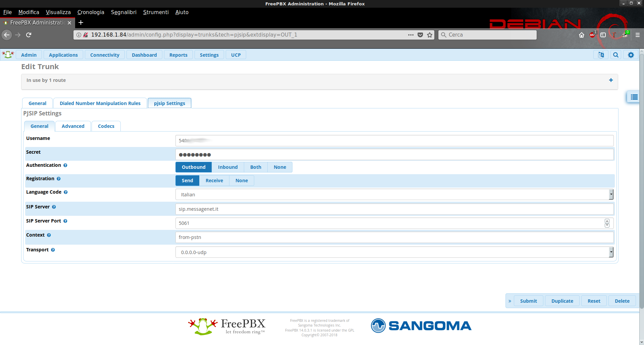Bookmark page with the star icon
Viewport: 644px width, 345px height.
(x=430, y=35)
